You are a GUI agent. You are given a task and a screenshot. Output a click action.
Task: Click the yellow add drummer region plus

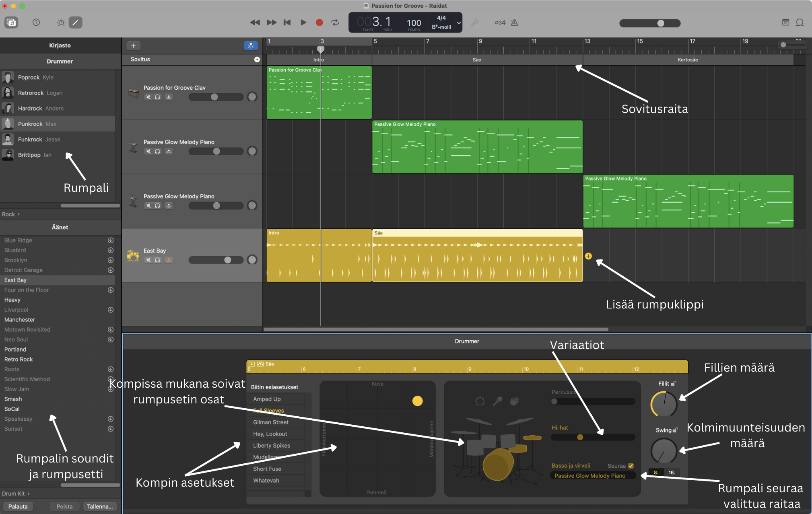pos(588,256)
